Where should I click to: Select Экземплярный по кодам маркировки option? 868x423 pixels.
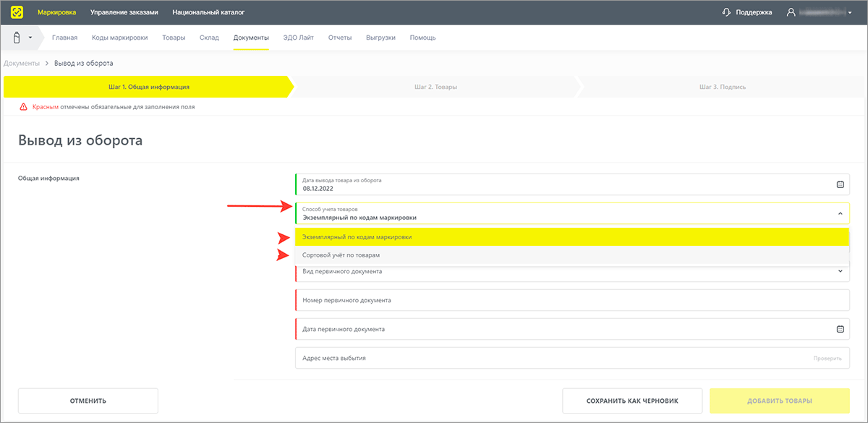571,236
